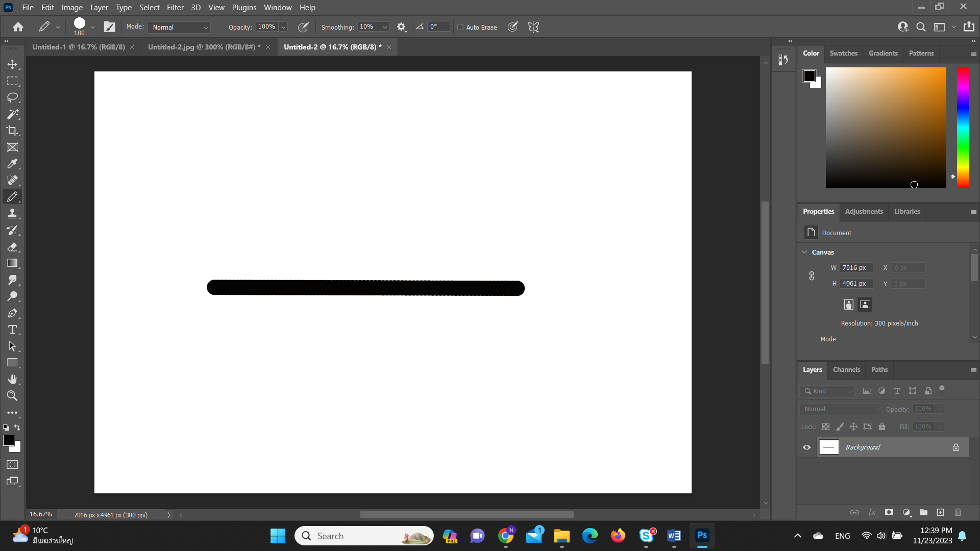This screenshot has height=551, width=980.
Task: Toggle link width and height constraint
Action: (812, 276)
